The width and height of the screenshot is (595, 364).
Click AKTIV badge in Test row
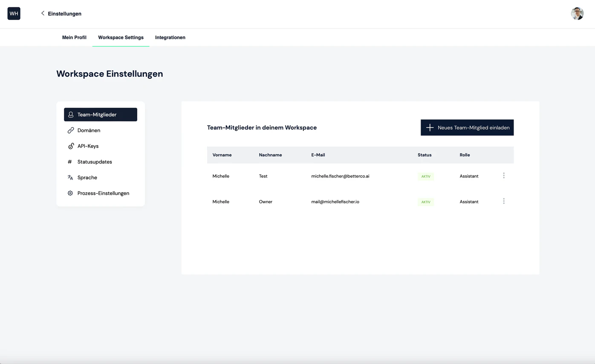click(426, 177)
